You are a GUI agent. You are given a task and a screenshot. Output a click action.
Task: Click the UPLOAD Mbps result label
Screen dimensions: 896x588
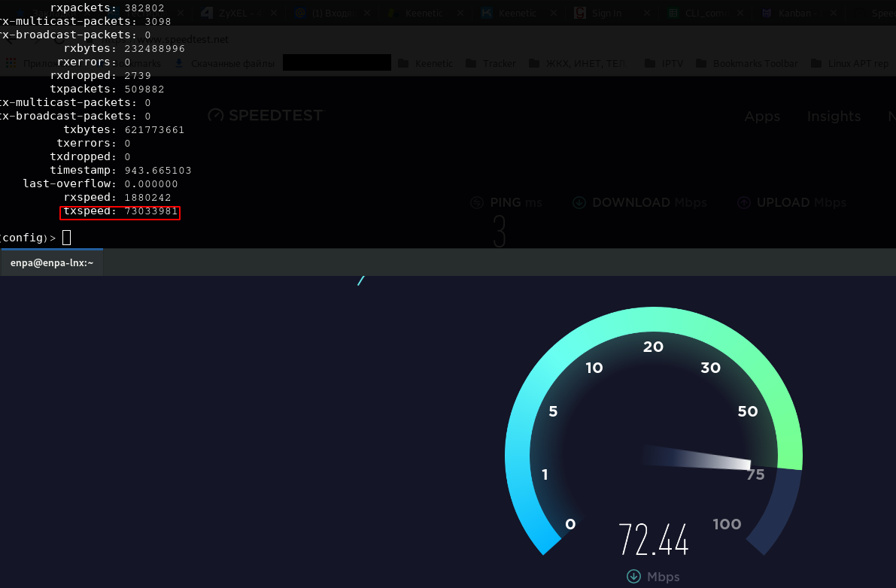[x=791, y=203]
